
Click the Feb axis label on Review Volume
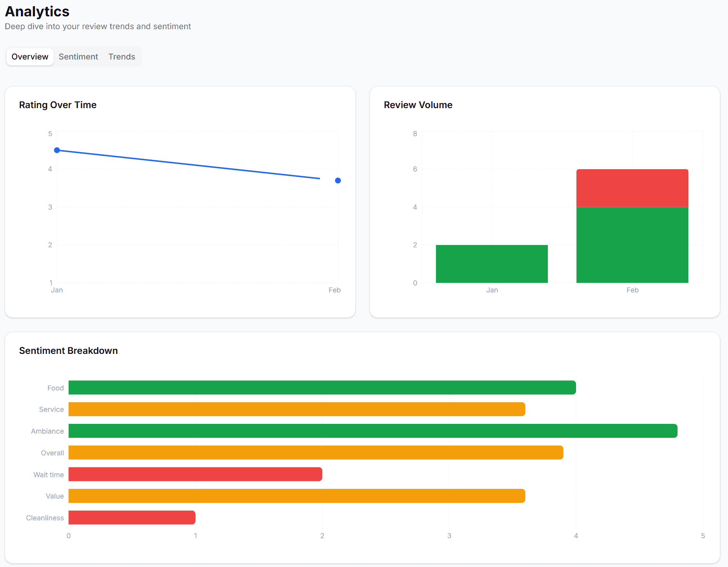coord(632,290)
